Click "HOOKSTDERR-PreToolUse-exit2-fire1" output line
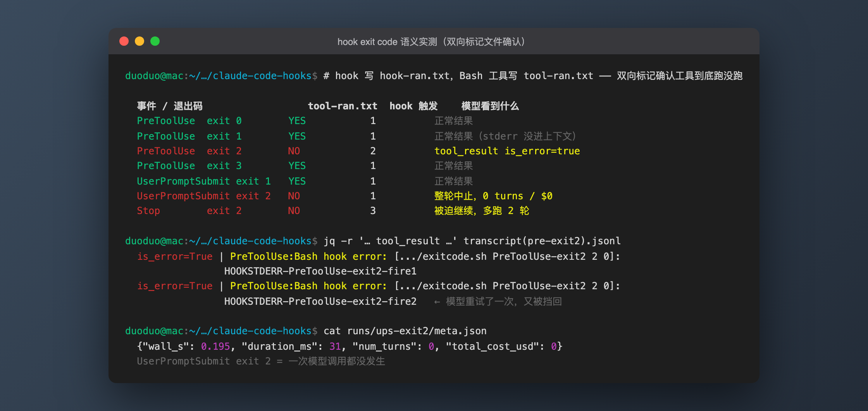Viewport: 868px width, 411px height. coord(320,271)
